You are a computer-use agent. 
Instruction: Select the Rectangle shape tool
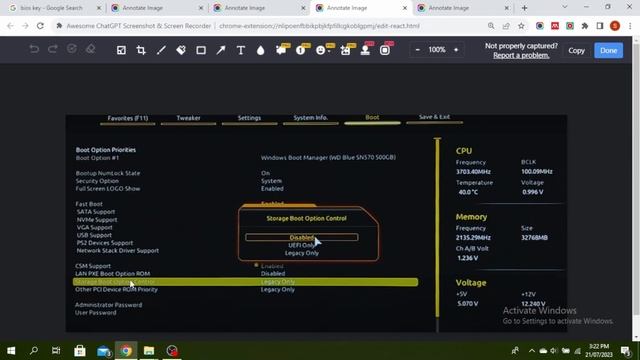point(201,50)
